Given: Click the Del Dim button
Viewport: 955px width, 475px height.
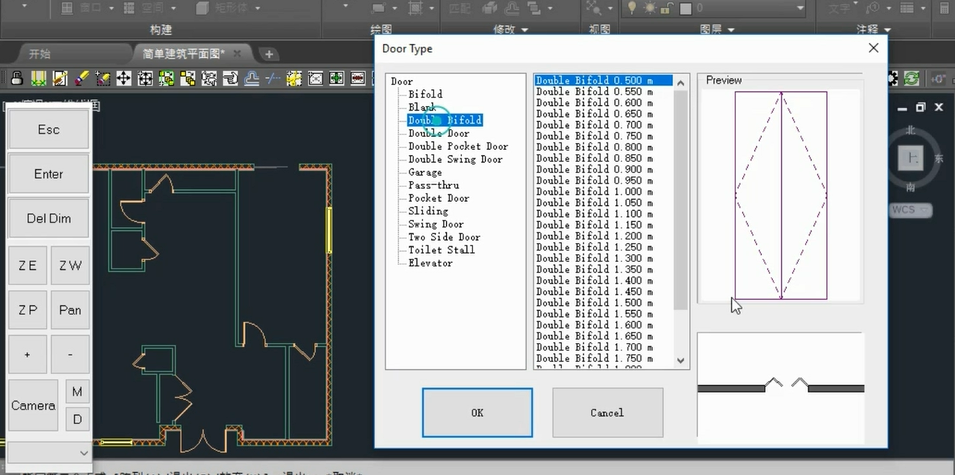Looking at the screenshot, I should (x=49, y=218).
